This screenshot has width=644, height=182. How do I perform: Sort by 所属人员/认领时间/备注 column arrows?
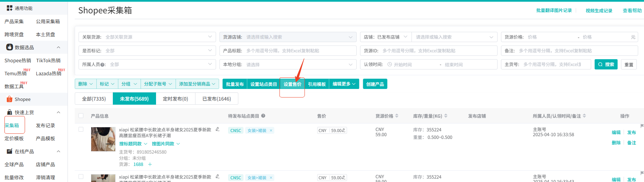click(584, 116)
